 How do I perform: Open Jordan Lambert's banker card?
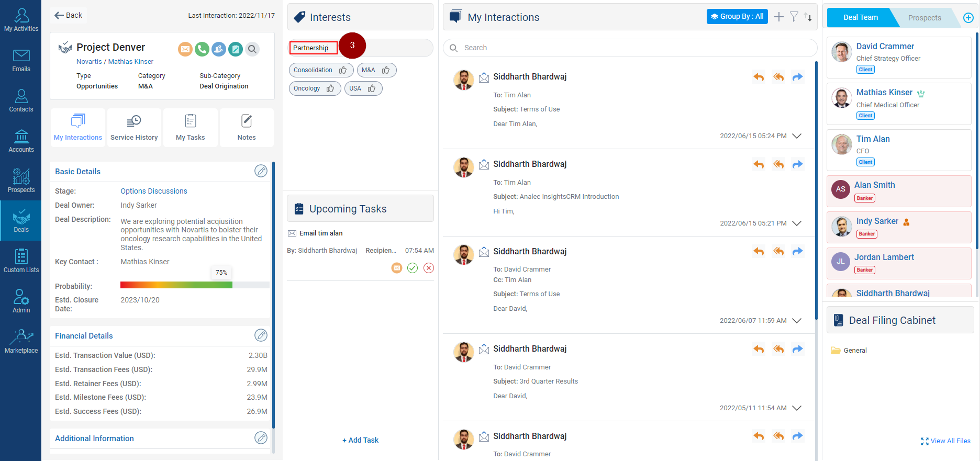[x=899, y=263]
